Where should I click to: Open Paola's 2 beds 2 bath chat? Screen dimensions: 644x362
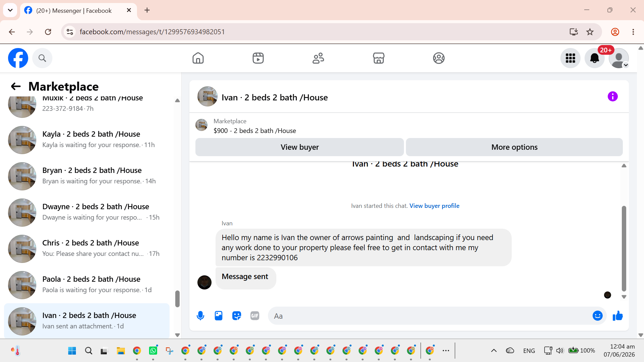coord(87,285)
